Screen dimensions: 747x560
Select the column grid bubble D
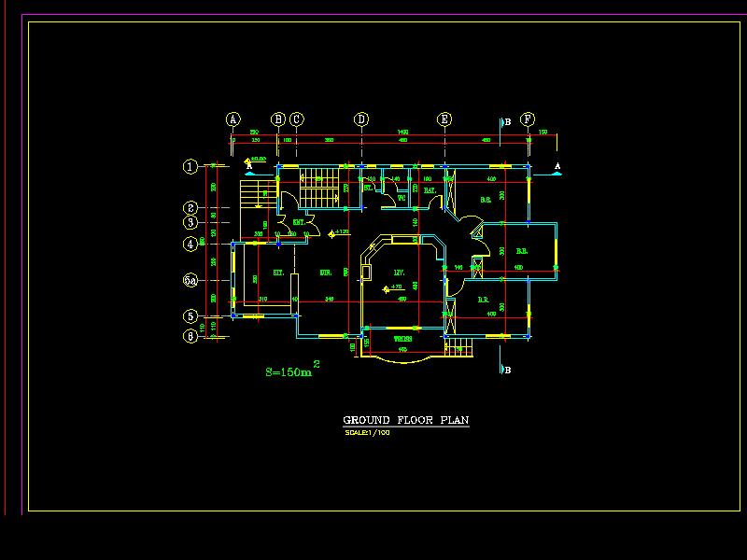point(361,119)
